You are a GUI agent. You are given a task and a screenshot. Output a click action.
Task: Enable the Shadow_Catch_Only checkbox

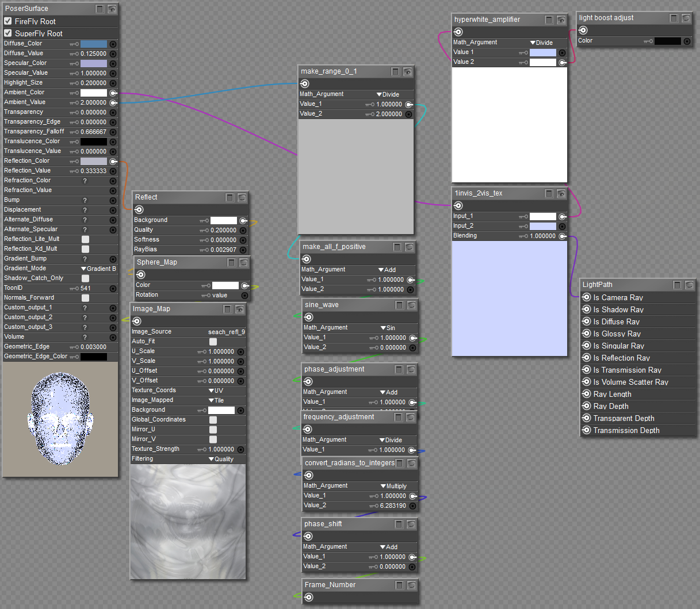click(x=85, y=278)
